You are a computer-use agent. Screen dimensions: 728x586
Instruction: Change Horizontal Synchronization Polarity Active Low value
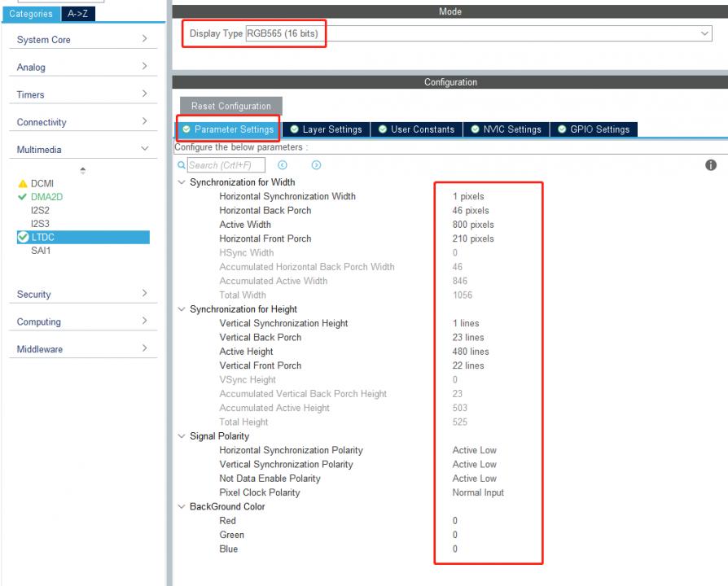pos(475,451)
